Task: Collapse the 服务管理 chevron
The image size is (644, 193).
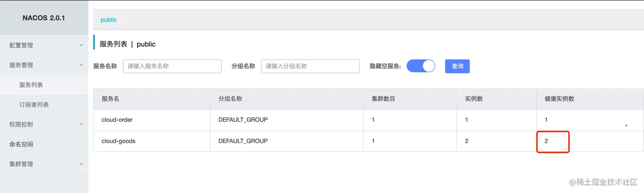Action: [81, 65]
